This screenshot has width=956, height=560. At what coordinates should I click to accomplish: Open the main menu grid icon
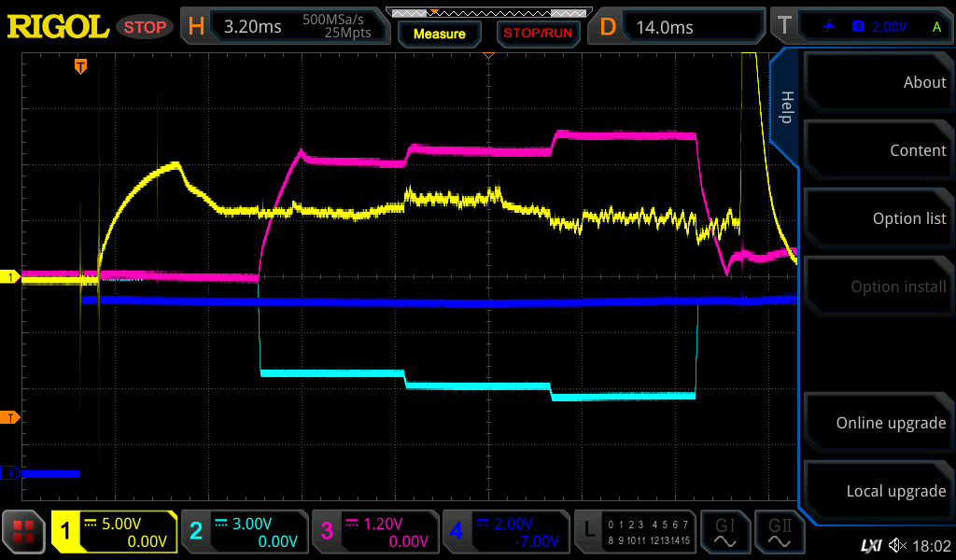click(24, 533)
